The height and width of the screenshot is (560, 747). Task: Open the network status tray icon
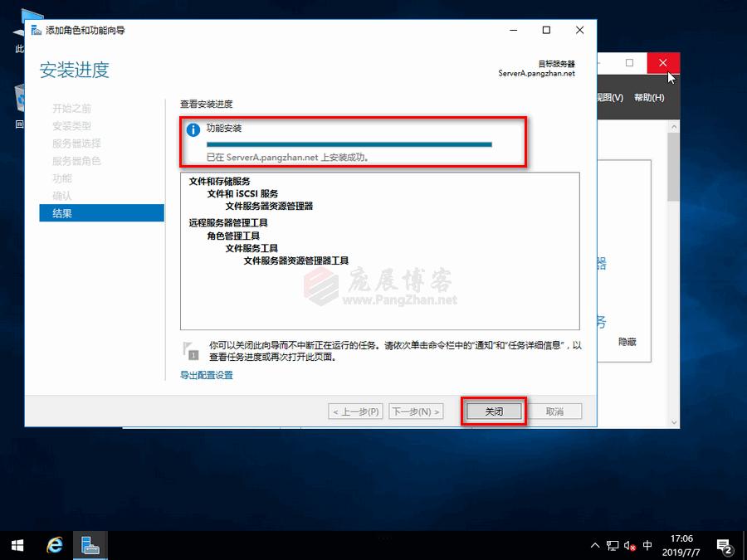click(612, 545)
